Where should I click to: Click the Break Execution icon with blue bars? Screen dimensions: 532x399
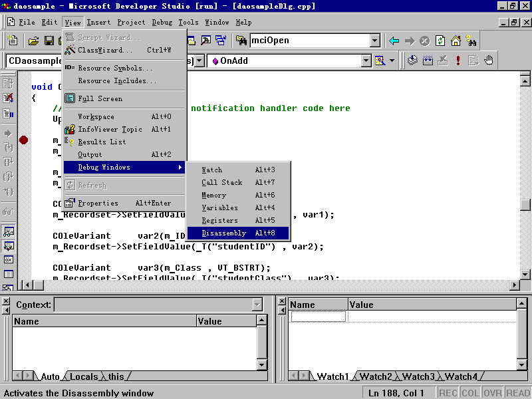pos(8,113)
